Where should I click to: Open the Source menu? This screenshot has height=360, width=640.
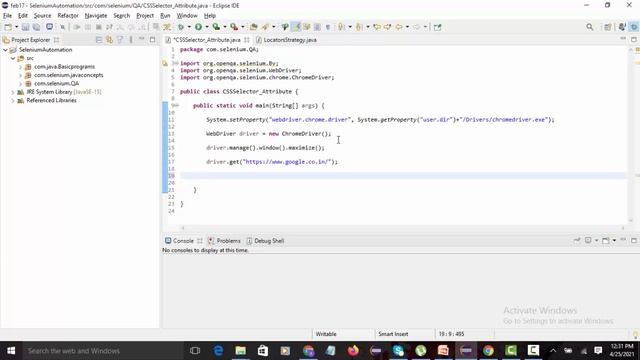coord(42,16)
